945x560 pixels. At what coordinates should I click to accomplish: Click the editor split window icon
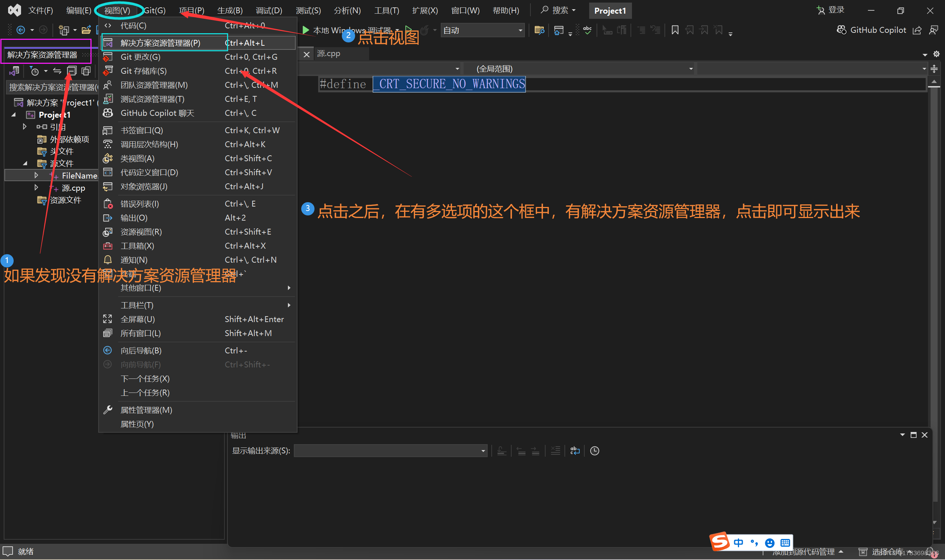(934, 69)
